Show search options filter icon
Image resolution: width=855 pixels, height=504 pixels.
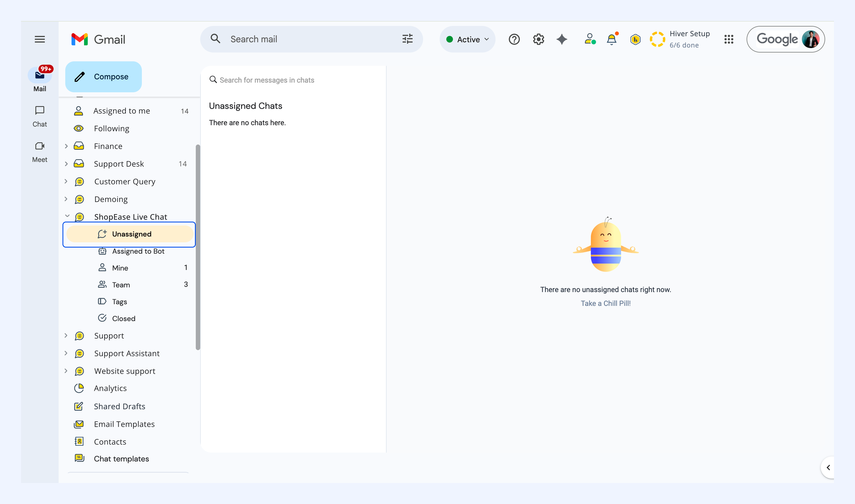click(x=407, y=39)
